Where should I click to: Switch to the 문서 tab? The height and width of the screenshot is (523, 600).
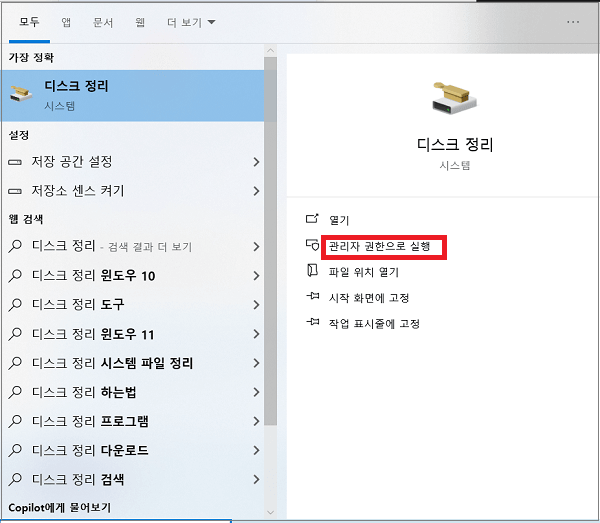(103, 23)
